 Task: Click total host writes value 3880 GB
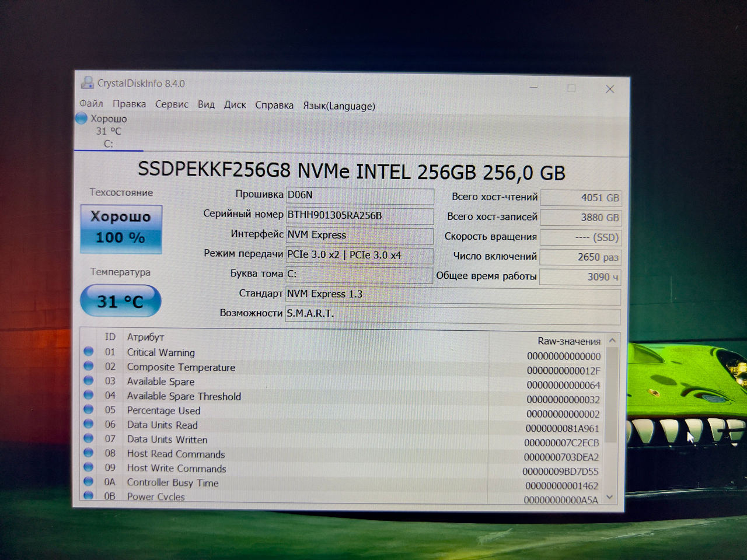[x=581, y=218]
